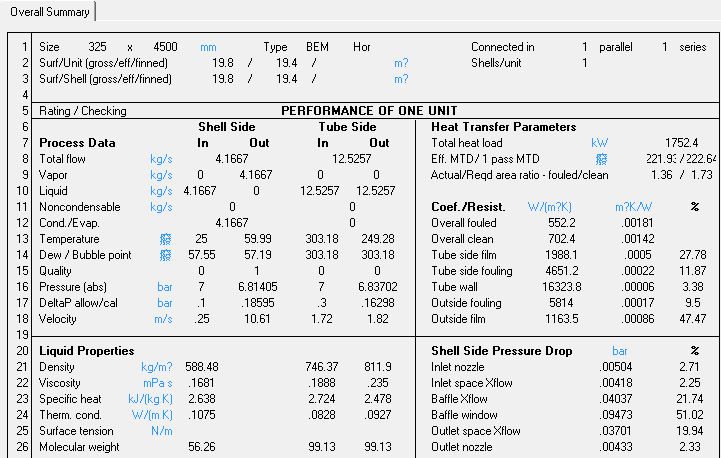Click the Actual/Reqd area ratio fouled value 1.36

662,175
